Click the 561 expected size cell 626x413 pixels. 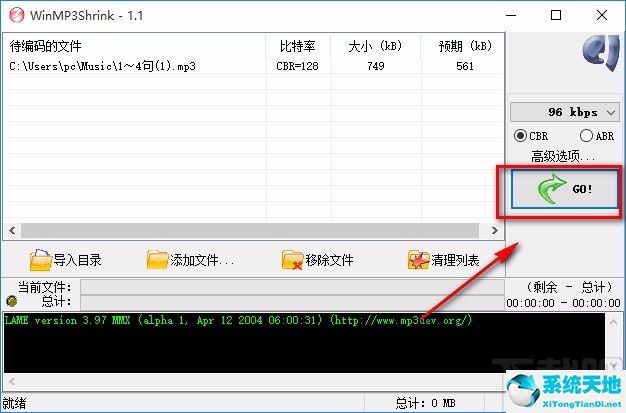point(465,66)
